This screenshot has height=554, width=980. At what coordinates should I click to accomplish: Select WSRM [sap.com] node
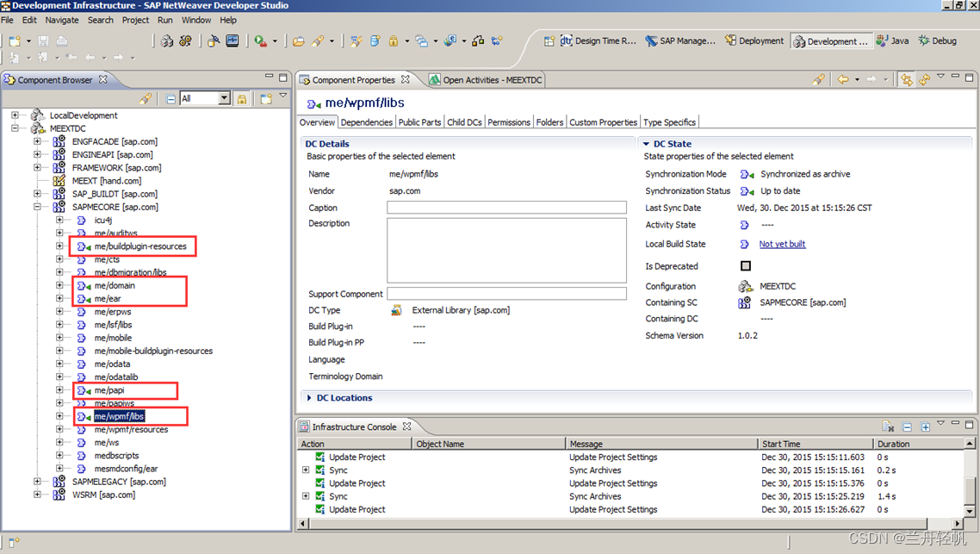[x=103, y=495]
